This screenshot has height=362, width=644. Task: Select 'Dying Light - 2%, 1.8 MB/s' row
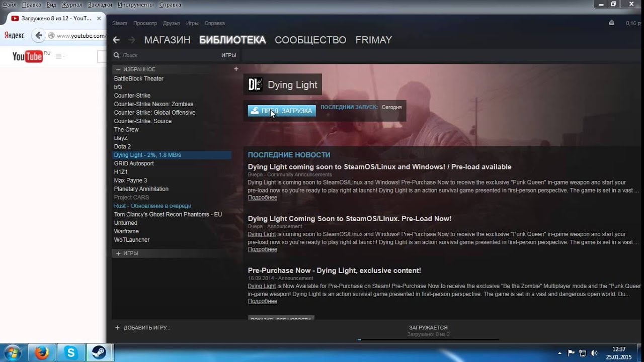(172, 155)
